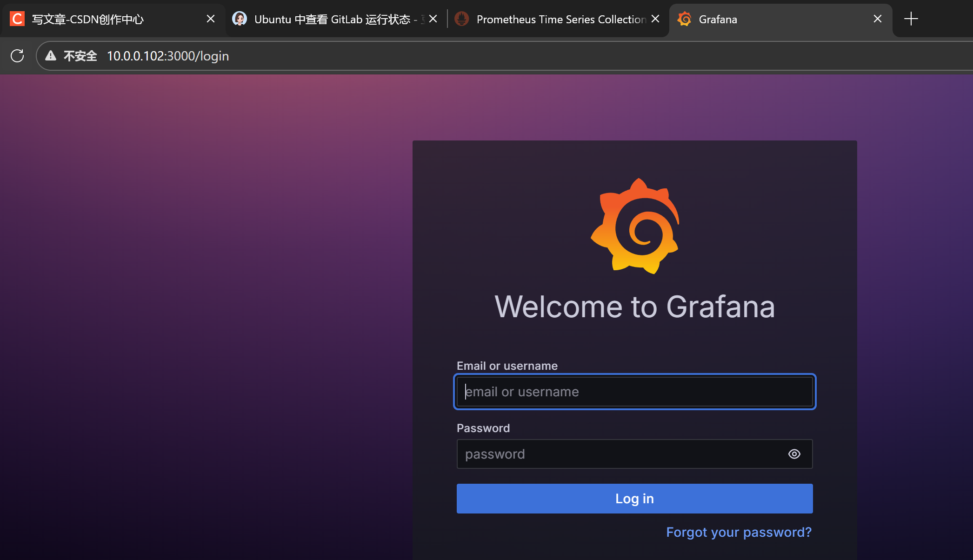Screen dimensions: 973x560
Task: Switch to Prometheus Time Series Collection tab
Action: (x=561, y=19)
